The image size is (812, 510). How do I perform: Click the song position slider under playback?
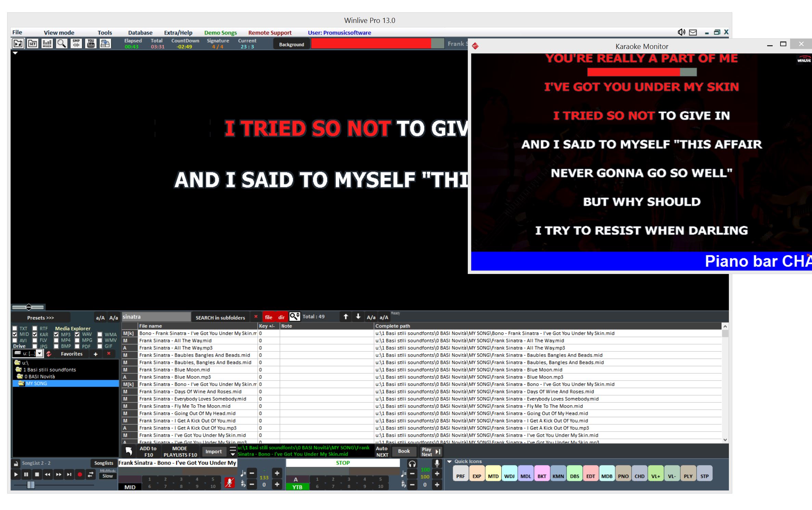53,485
